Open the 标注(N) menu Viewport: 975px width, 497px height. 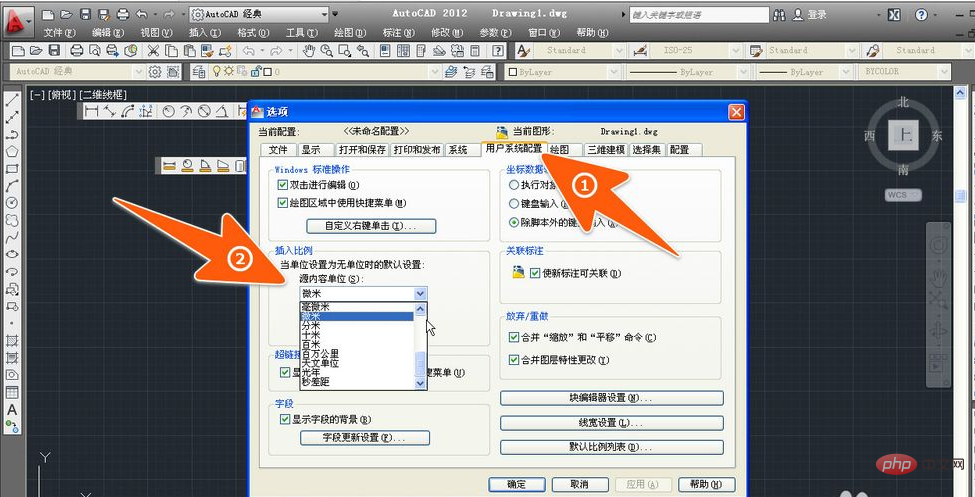[x=399, y=32]
